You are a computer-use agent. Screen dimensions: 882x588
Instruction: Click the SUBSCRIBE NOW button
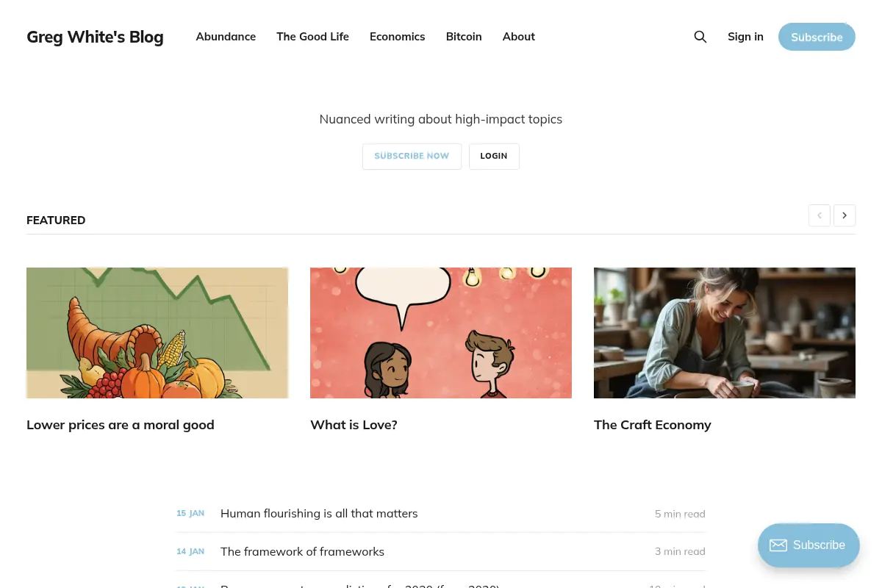[412, 157]
